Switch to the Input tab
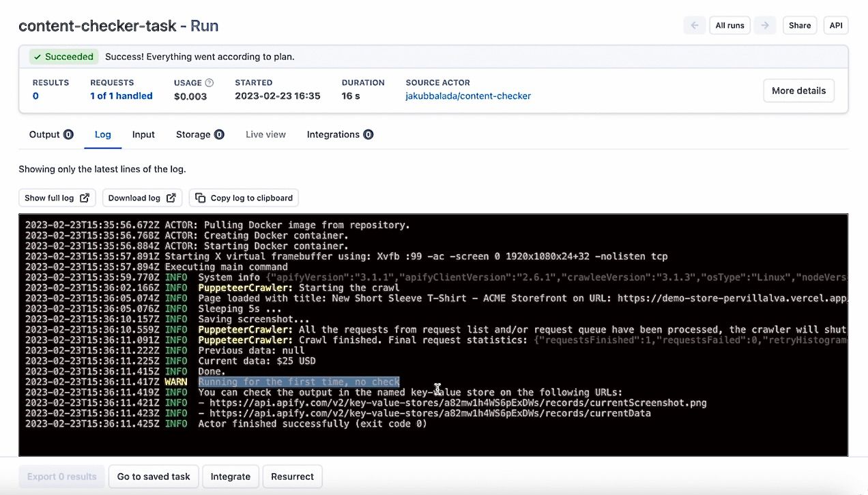Screen dimensions: 868x495 click(143, 134)
